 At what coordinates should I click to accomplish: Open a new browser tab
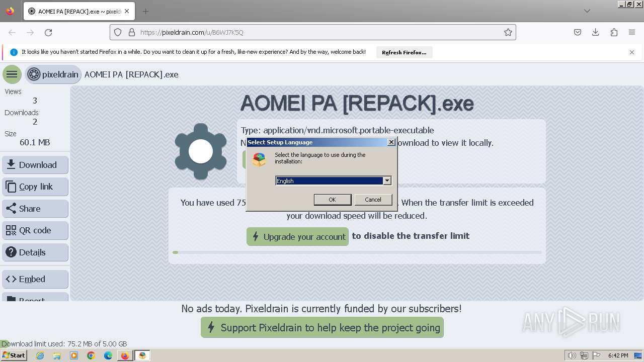click(x=145, y=11)
